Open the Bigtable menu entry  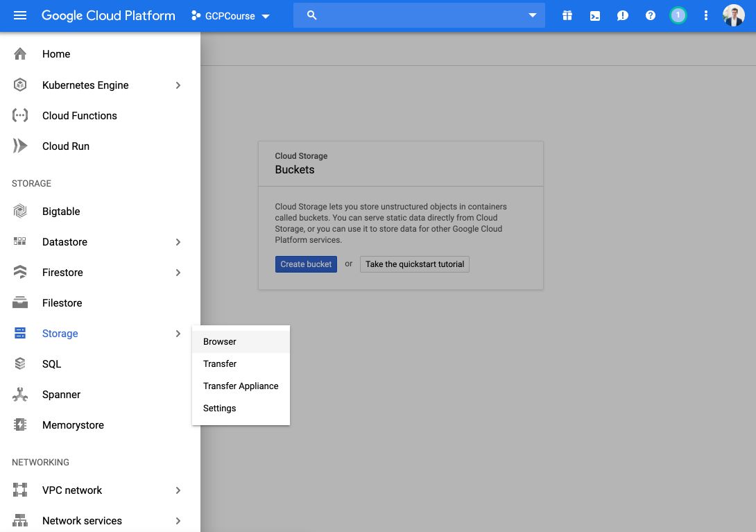[x=100, y=212]
